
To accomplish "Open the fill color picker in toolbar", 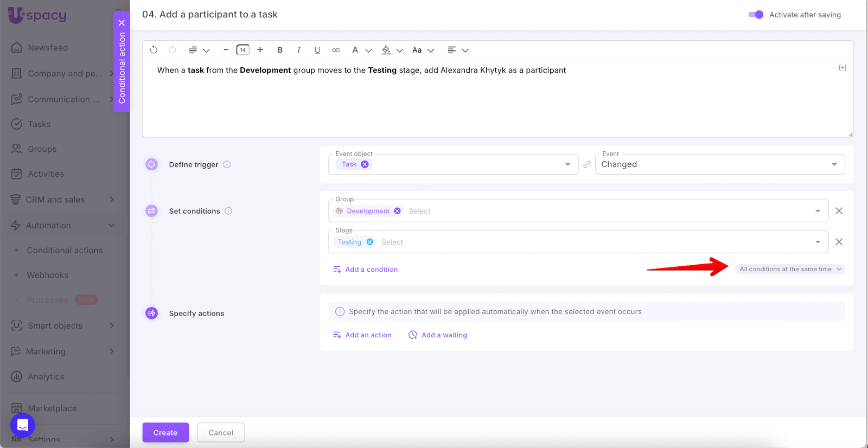I will 386,50.
